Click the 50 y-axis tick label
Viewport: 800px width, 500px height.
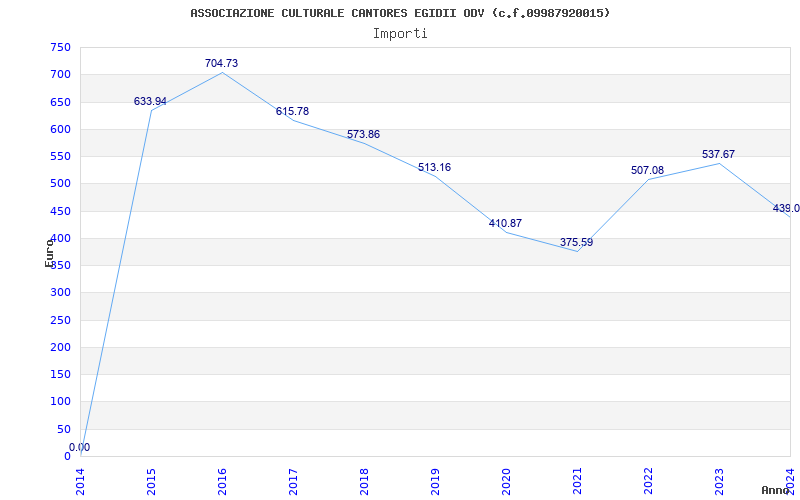(x=63, y=429)
